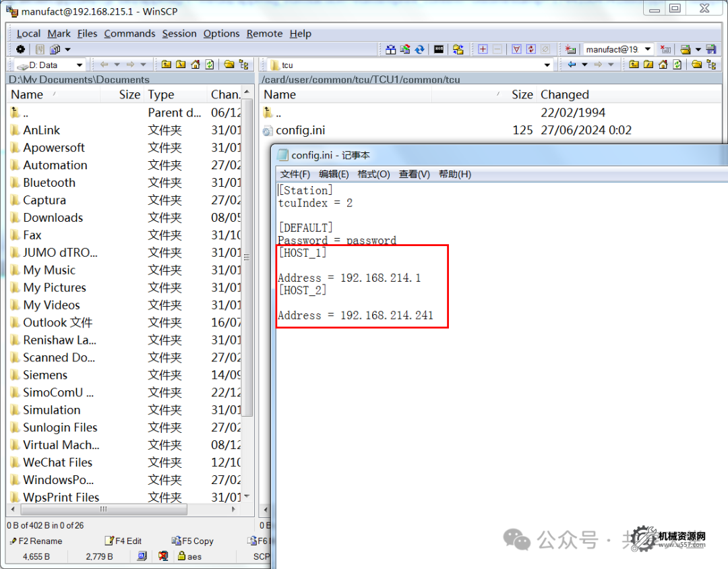Click the New session tab icon

tap(570, 49)
